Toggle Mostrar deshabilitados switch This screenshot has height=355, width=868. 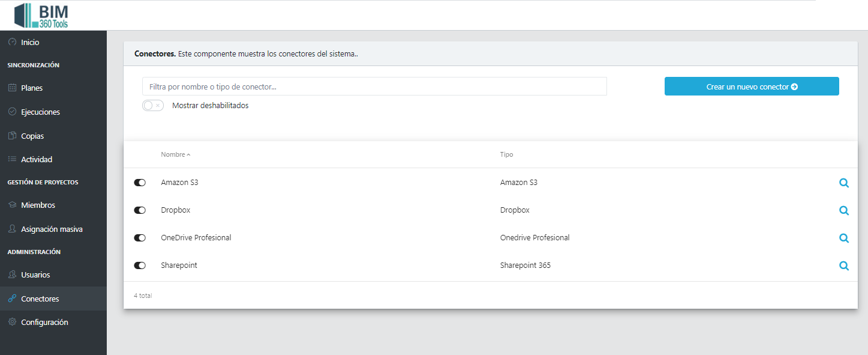tap(153, 105)
